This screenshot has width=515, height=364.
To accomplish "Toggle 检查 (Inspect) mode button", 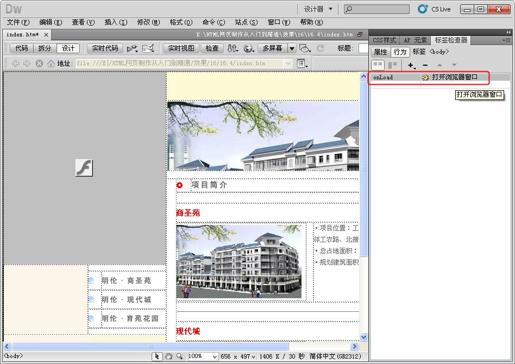I will [212, 48].
